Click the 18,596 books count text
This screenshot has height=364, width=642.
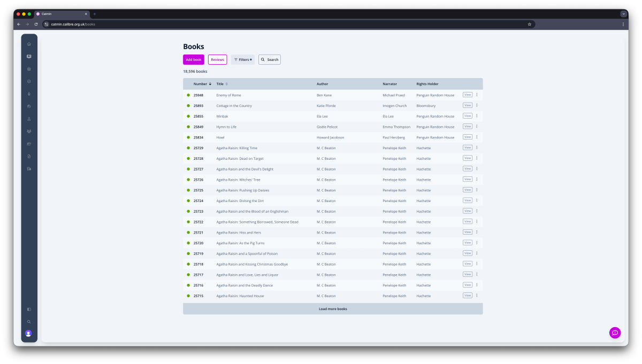195,71
